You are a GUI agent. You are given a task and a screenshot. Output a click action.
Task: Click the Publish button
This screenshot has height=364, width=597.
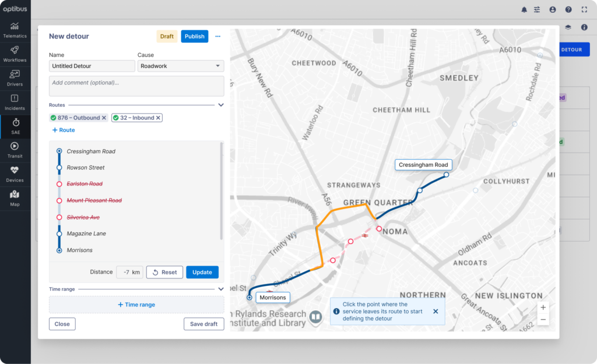point(195,37)
